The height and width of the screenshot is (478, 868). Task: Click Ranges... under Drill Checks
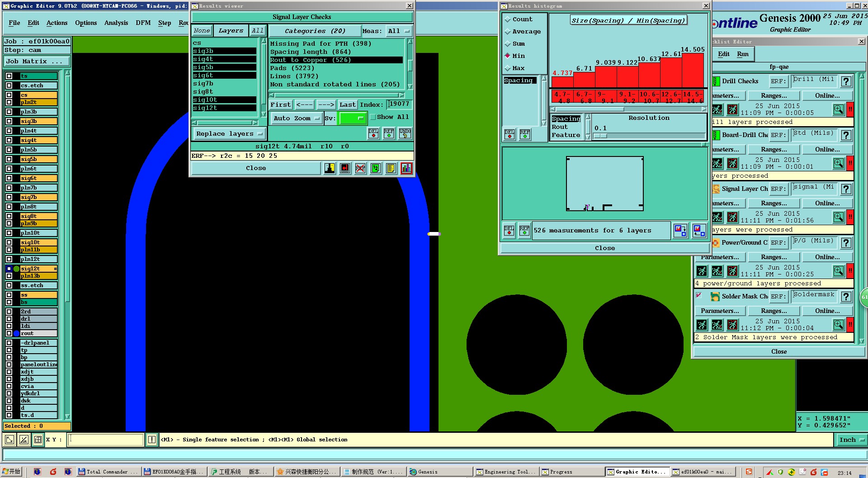point(774,96)
